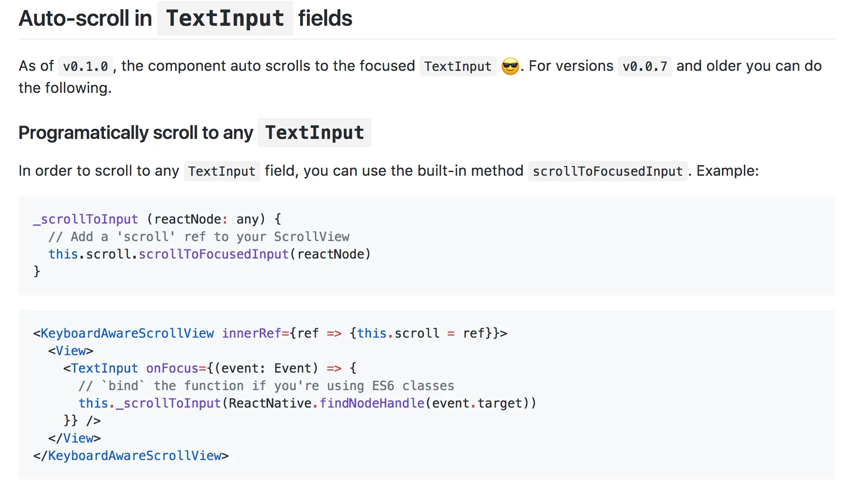Click this.scroll.scrollToFocusedInput(reactNode) code line
Image resolution: width=868 pixels, height=495 pixels.
(210, 254)
